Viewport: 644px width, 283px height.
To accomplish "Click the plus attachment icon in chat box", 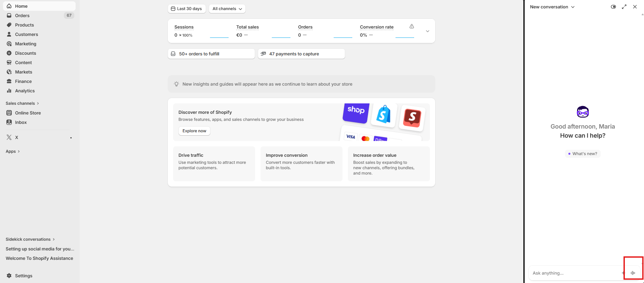I will coord(623,273).
